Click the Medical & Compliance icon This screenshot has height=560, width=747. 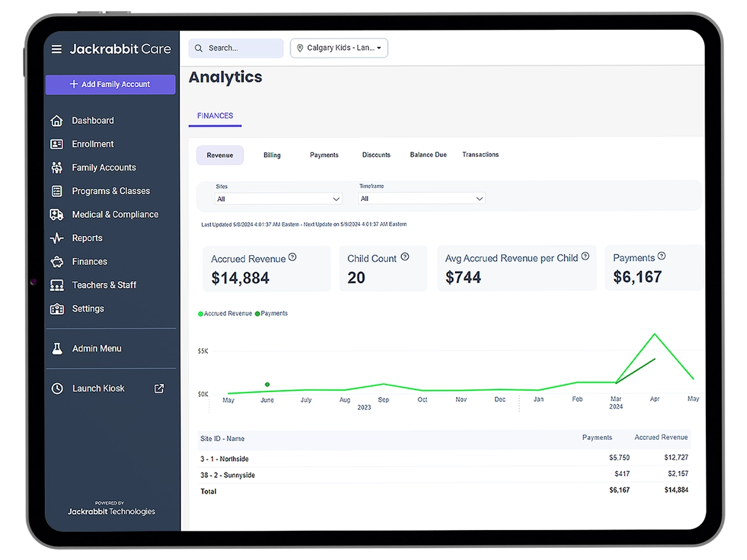click(x=57, y=215)
